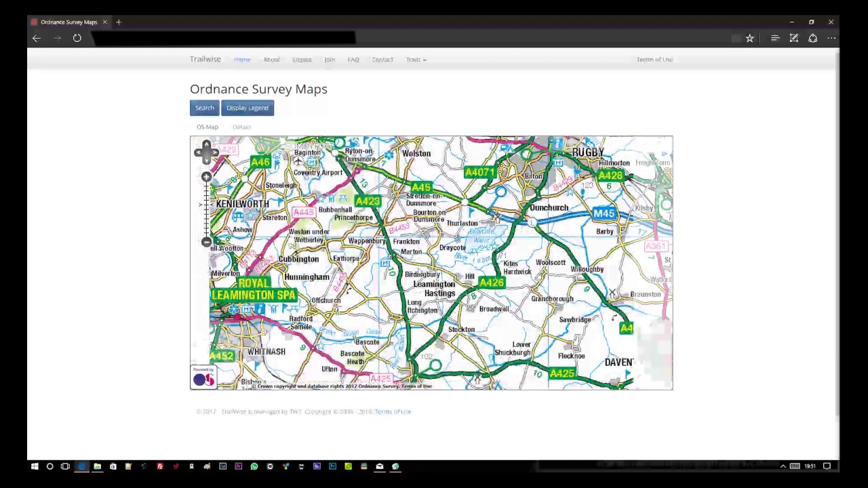
Task: Click the Royal Leamington Spa map label
Action: coord(254,289)
